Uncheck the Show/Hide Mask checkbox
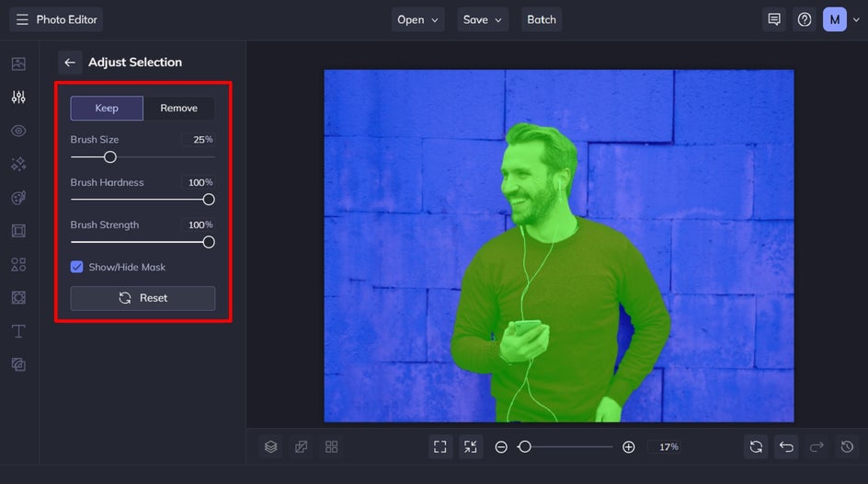Image resolution: width=868 pixels, height=484 pixels. (77, 267)
